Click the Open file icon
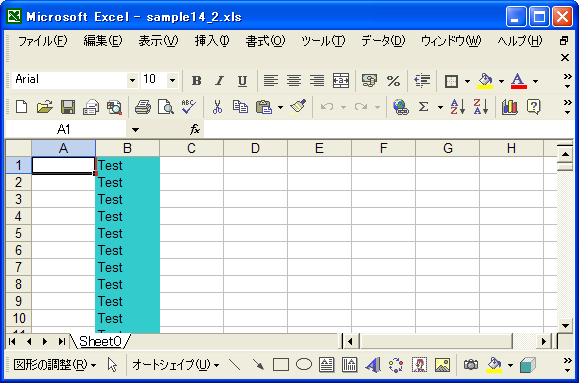This screenshot has height=383, width=579. pyautogui.click(x=45, y=107)
